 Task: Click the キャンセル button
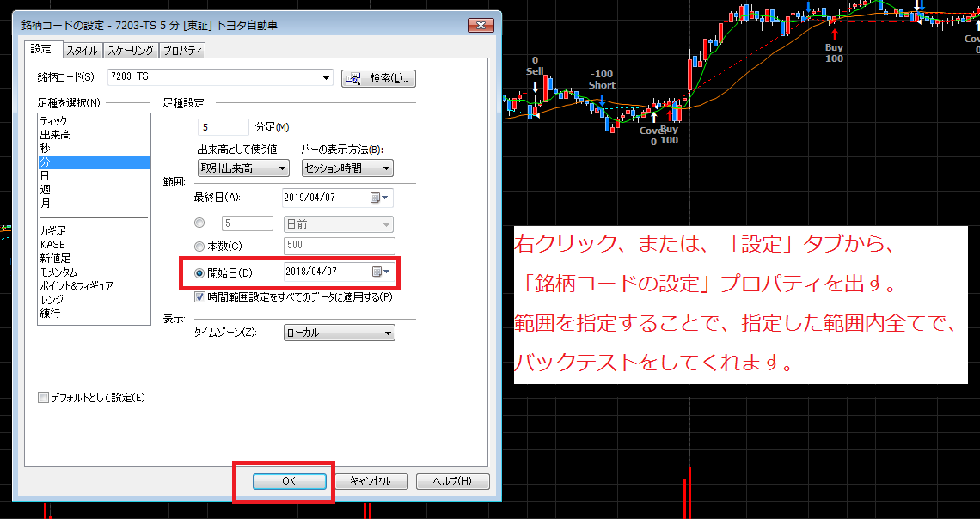[371, 481]
